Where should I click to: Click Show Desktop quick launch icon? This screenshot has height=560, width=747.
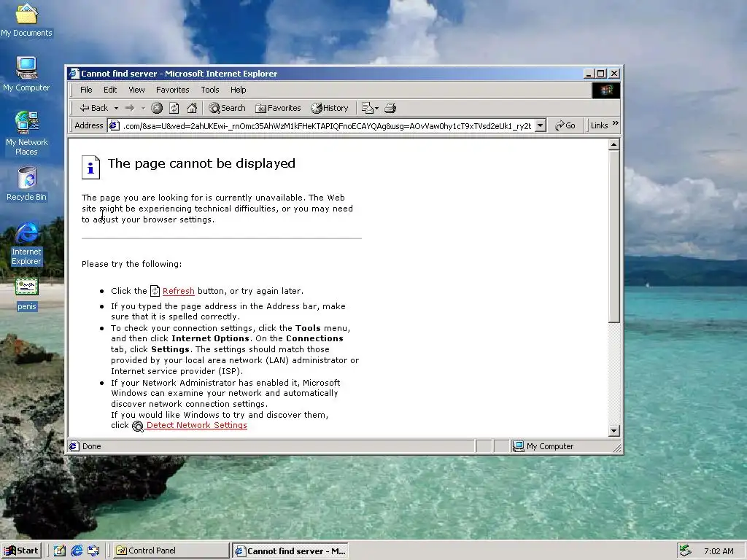(60, 551)
